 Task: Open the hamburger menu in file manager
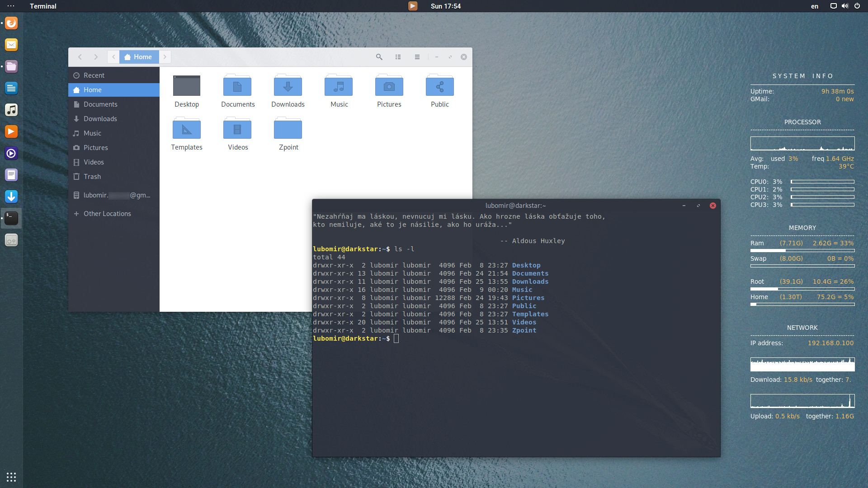[x=417, y=57]
